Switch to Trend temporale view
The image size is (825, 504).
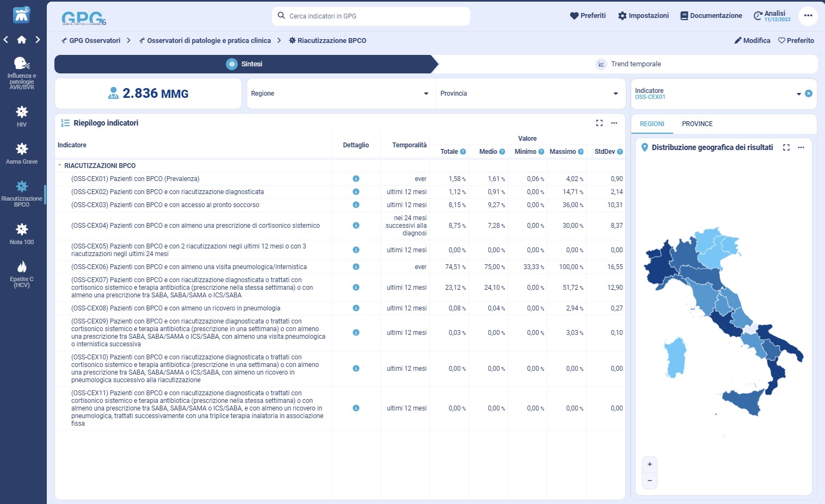(629, 64)
